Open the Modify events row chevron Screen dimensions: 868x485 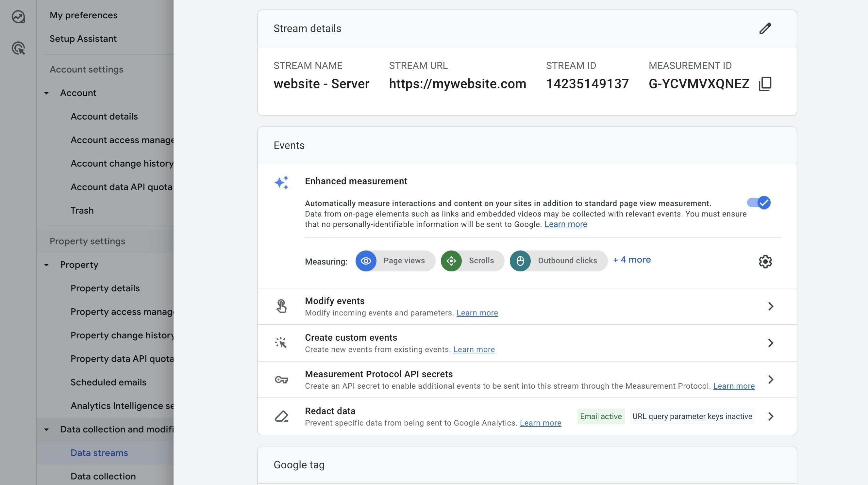(x=770, y=306)
